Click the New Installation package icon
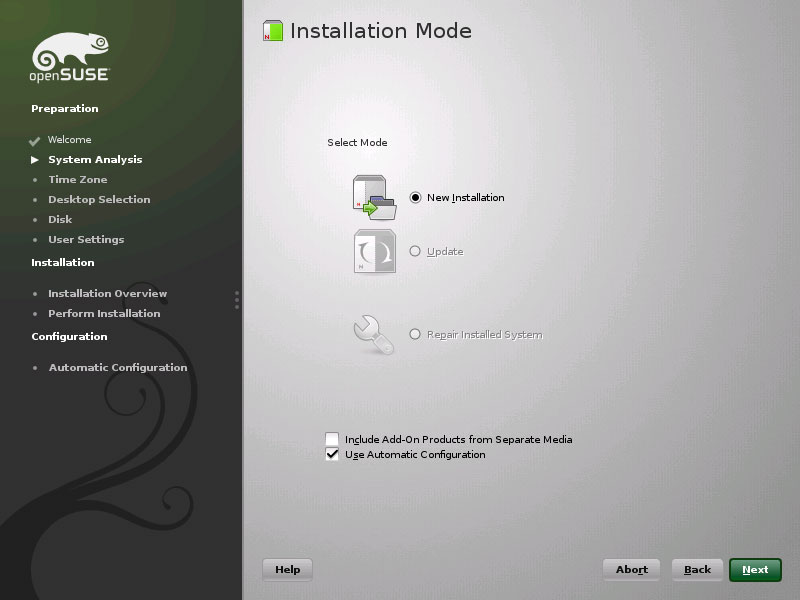This screenshot has height=600, width=800. tap(374, 197)
